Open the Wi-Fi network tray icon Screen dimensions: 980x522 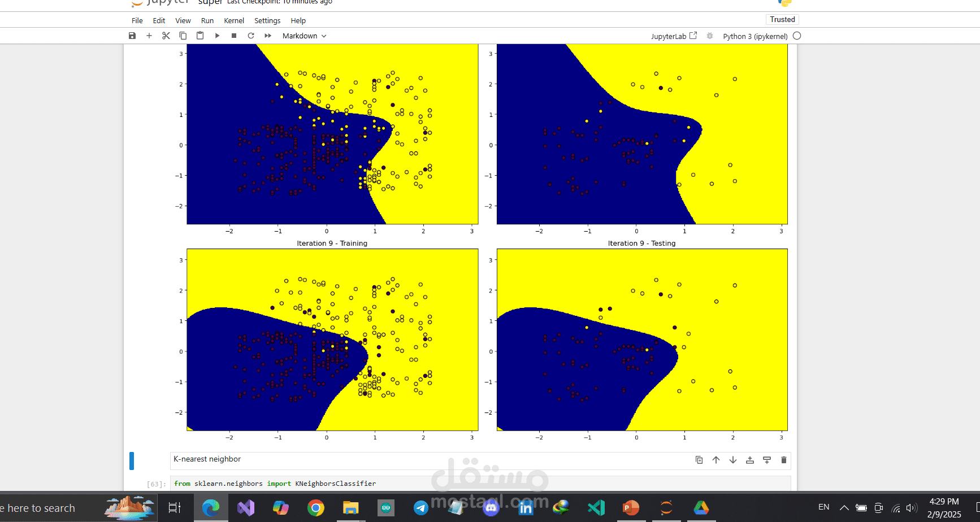click(x=896, y=508)
